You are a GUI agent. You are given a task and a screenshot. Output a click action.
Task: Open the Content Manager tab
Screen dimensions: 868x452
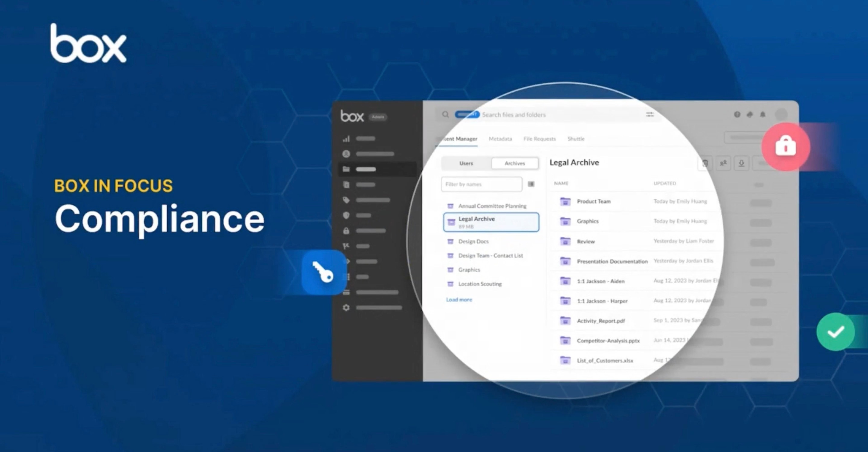point(457,139)
